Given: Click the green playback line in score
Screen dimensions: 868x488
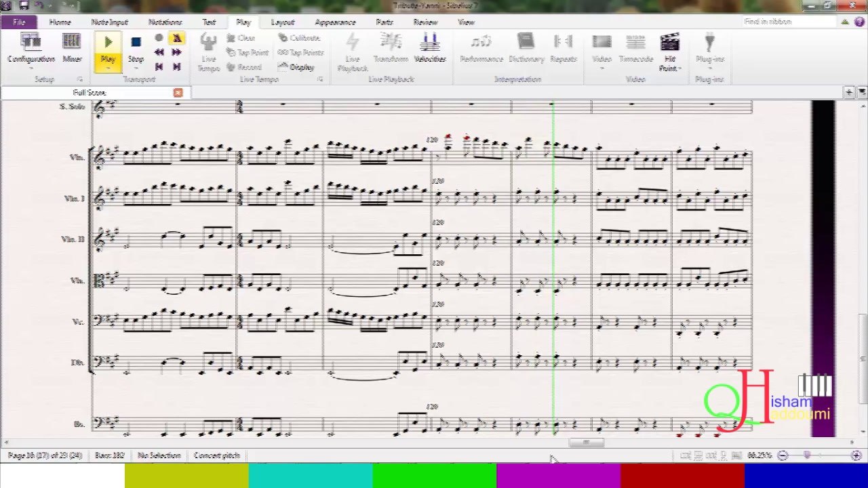Looking at the screenshot, I should click(553, 268).
